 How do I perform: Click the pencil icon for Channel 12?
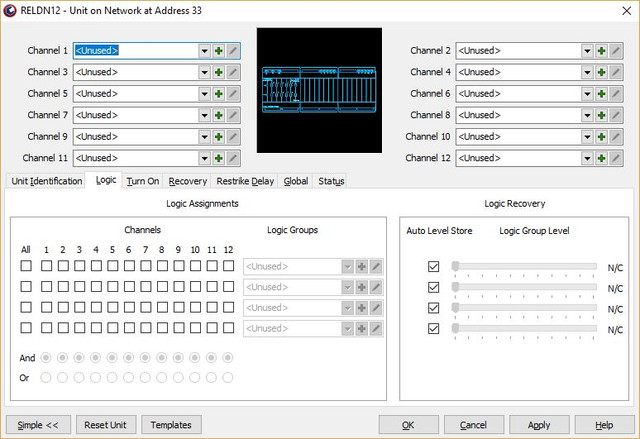[616, 158]
